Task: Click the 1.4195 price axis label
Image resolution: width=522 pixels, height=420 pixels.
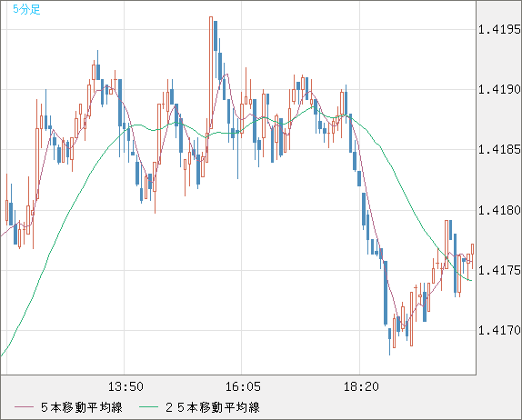Action: 499,30
